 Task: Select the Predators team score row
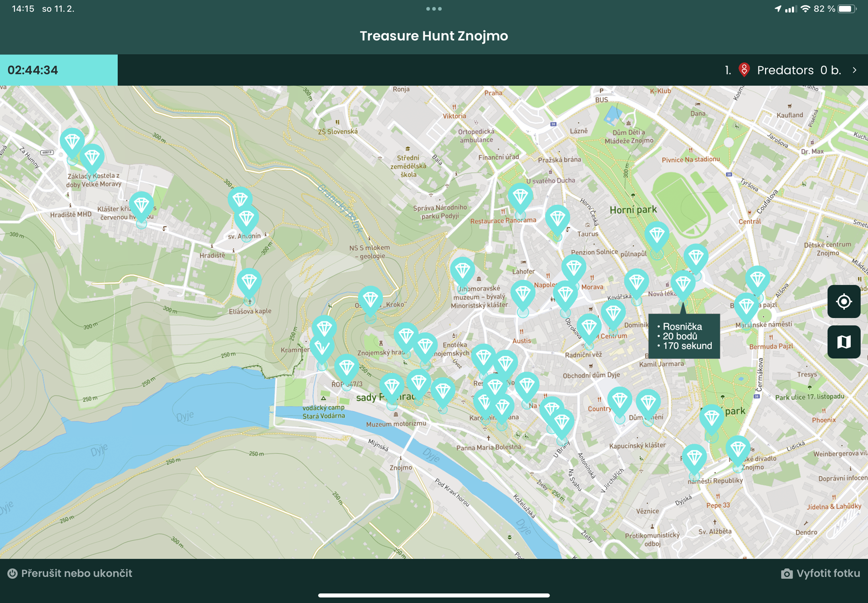click(x=791, y=70)
